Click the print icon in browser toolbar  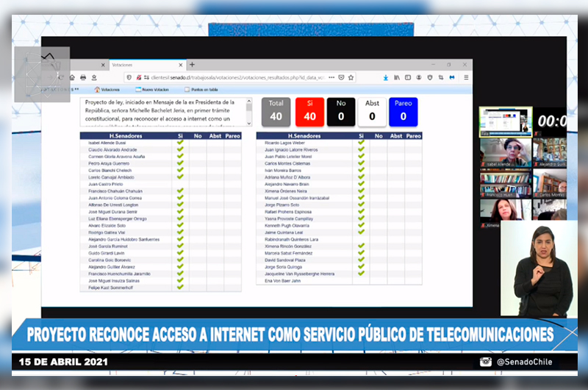pos(83,77)
